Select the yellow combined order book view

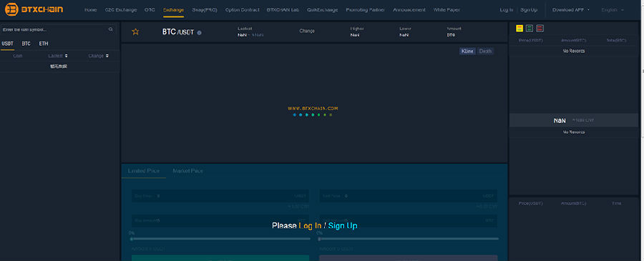[519, 29]
